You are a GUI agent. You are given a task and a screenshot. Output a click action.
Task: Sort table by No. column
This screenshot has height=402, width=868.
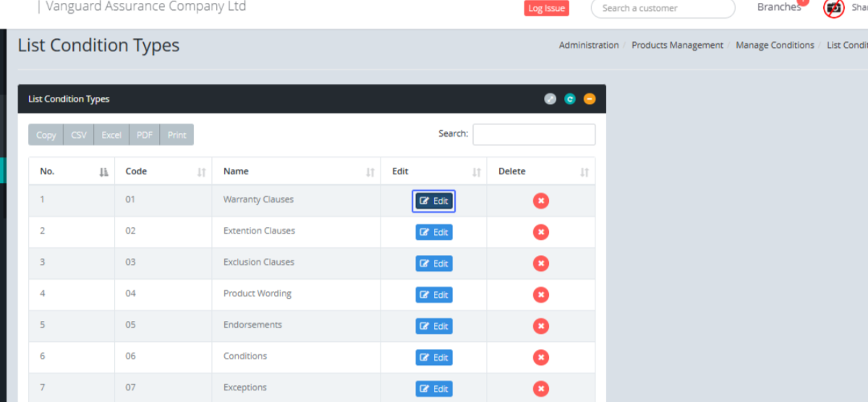pyautogui.click(x=71, y=171)
